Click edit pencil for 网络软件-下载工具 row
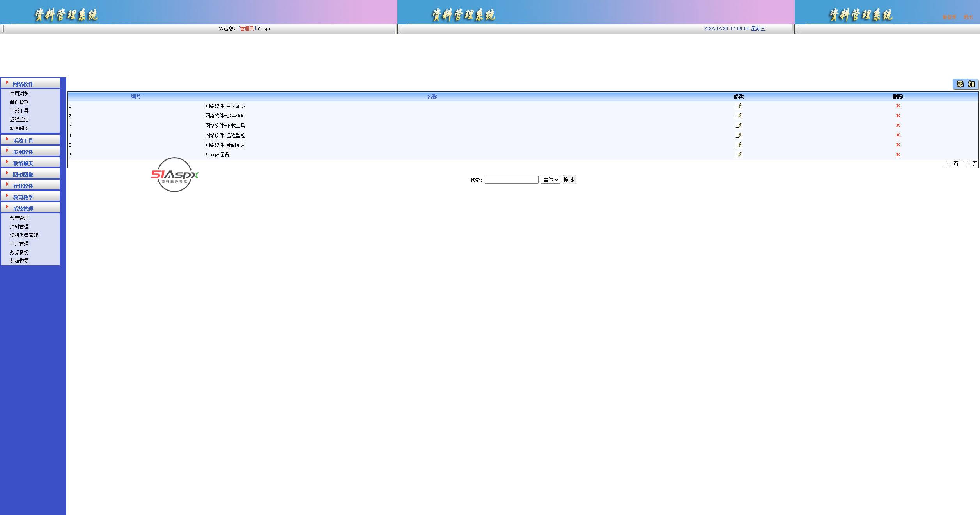Viewport: 980px width, 515px height. point(738,126)
